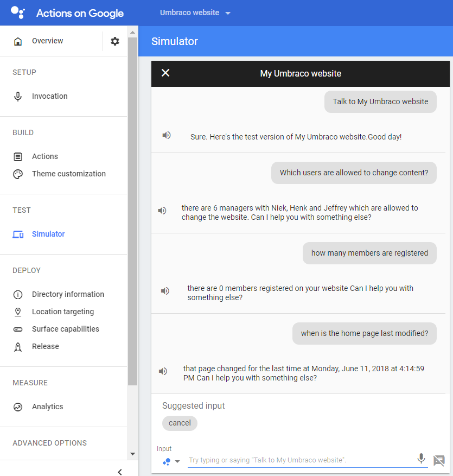Toggle the chat display icon beside input
453x476 pixels.
coord(439,460)
